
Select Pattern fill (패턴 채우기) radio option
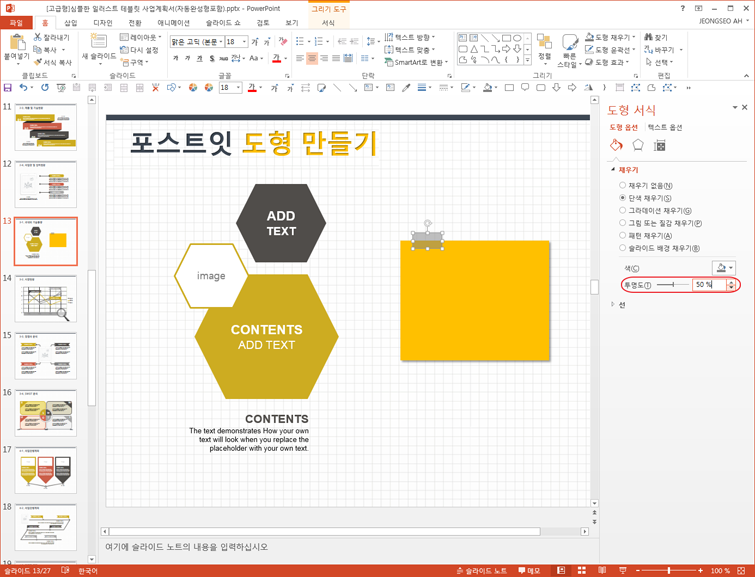tap(646, 236)
